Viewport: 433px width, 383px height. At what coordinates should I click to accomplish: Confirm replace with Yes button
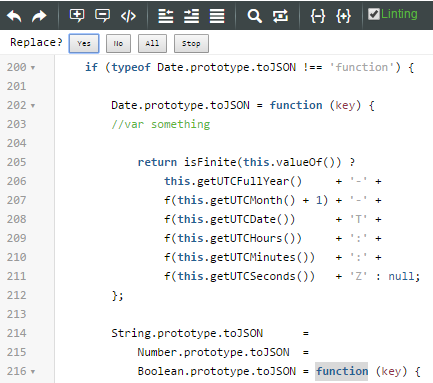[x=84, y=43]
